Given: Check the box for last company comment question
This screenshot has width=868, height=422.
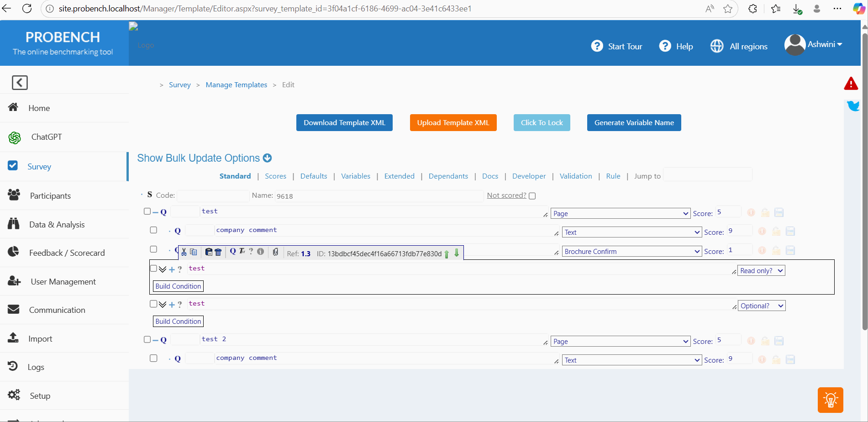Looking at the screenshot, I should 153,358.
